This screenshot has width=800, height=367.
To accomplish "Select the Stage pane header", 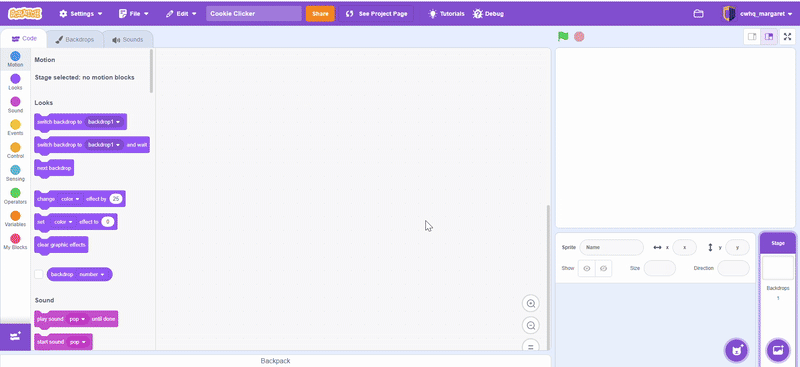I will [778, 243].
